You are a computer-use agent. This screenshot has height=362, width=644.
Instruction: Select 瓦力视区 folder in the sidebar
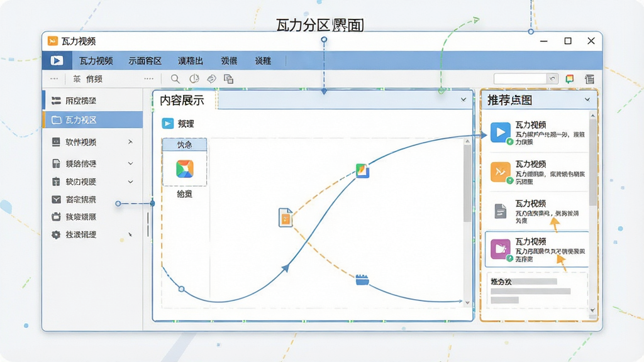pyautogui.click(x=93, y=120)
